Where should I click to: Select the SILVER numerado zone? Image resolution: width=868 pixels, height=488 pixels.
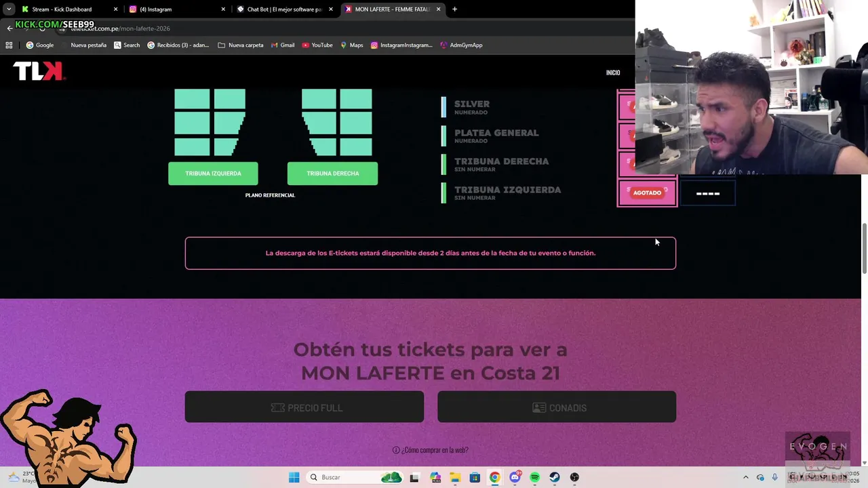pos(472,107)
